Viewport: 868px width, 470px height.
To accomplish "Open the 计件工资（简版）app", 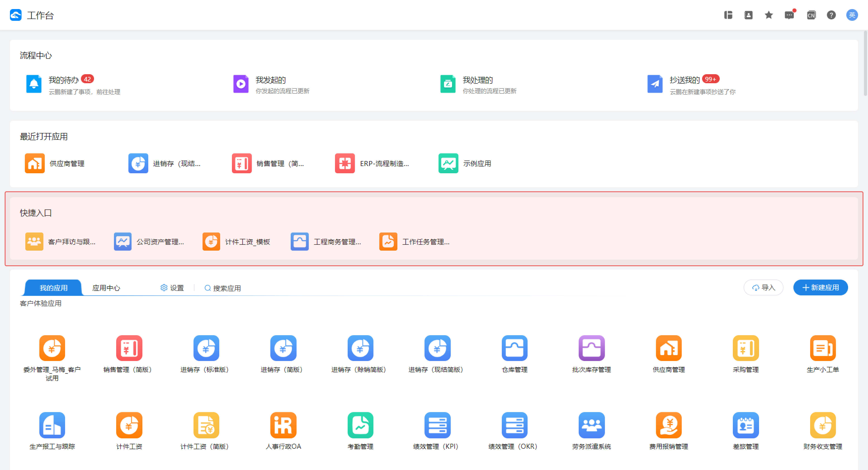I will [x=206, y=425].
